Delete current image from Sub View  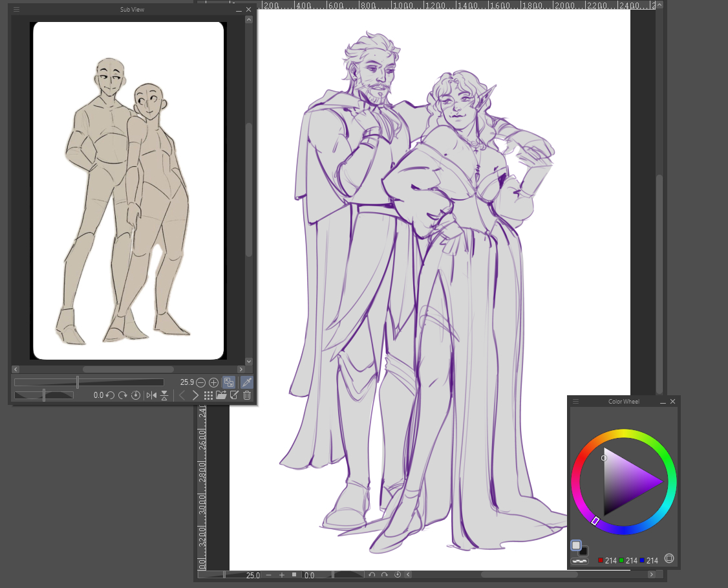(x=247, y=395)
